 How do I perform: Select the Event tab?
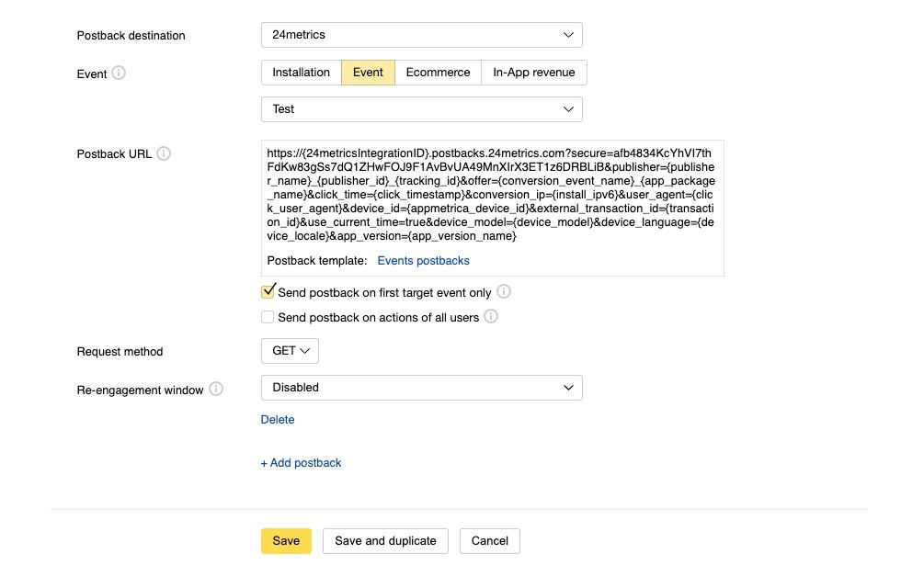click(x=368, y=73)
